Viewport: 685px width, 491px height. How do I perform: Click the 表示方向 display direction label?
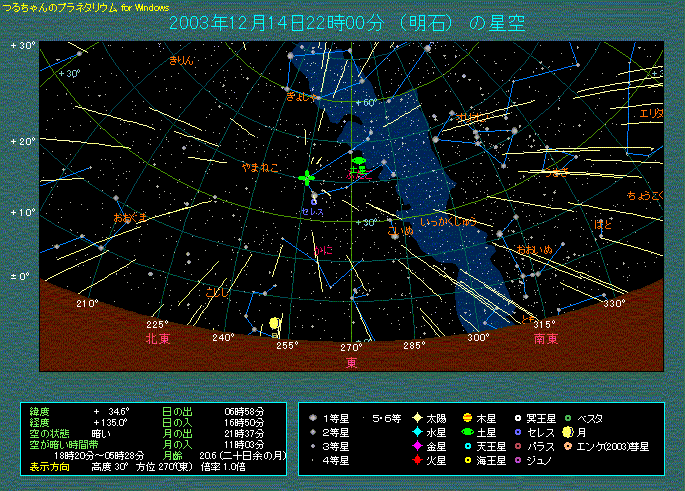point(50,465)
